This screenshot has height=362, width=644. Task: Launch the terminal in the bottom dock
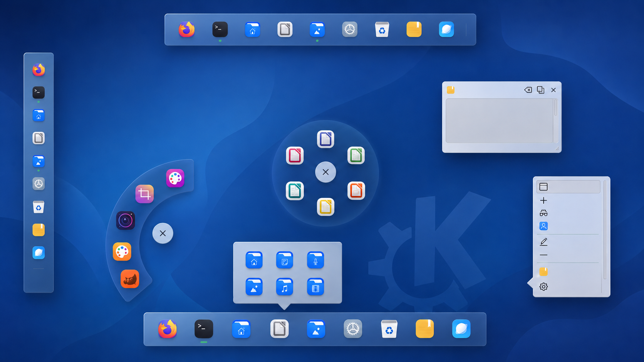click(204, 329)
